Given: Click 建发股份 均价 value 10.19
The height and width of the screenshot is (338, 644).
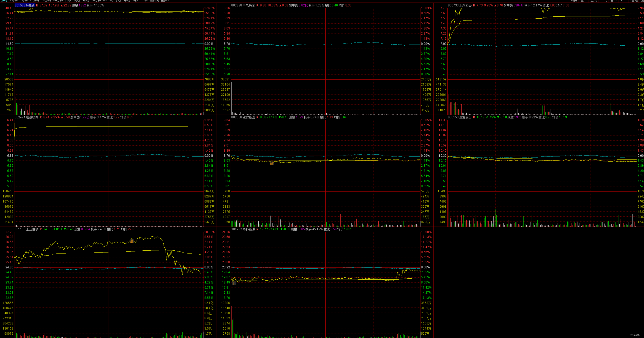Looking at the screenshot, I should click(563, 117).
